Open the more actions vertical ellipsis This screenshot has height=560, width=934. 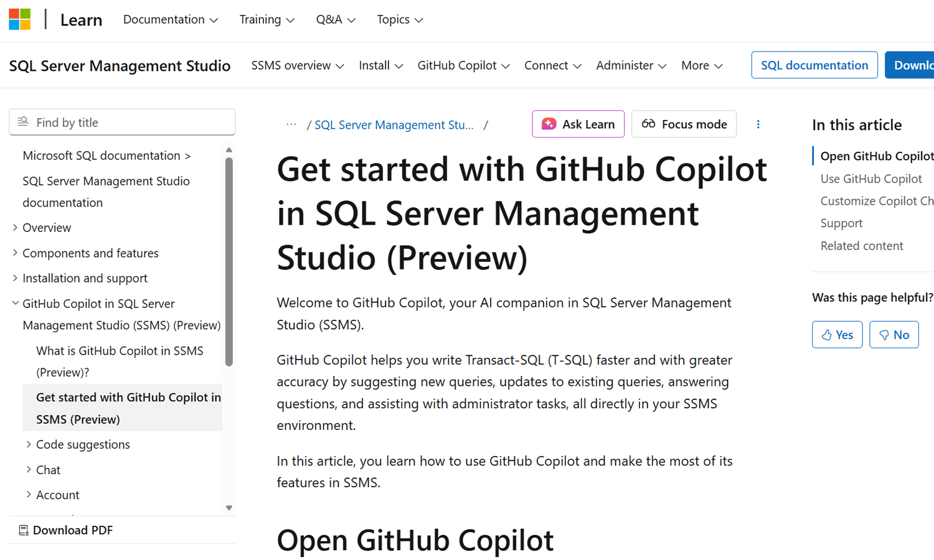pos(758,124)
